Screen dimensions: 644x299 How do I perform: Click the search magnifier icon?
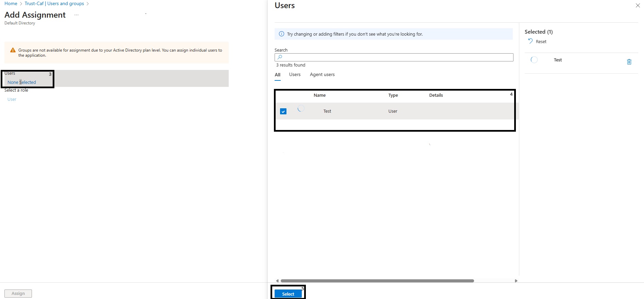pyautogui.click(x=280, y=57)
